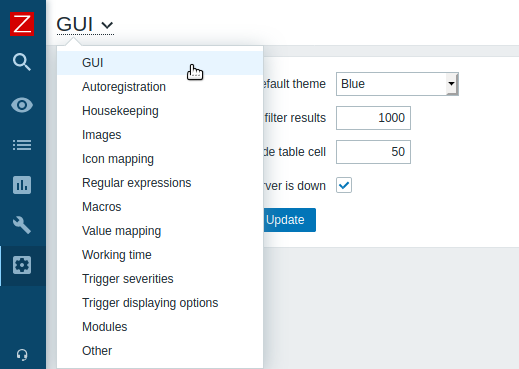Open the Administration gear icon
This screenshot has width=519, height=369.
click(22, 265)
